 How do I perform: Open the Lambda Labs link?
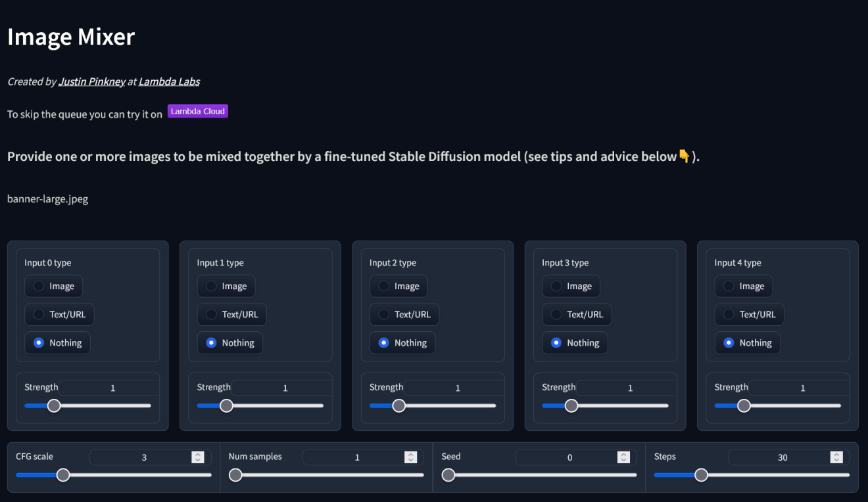click(168, 81)
